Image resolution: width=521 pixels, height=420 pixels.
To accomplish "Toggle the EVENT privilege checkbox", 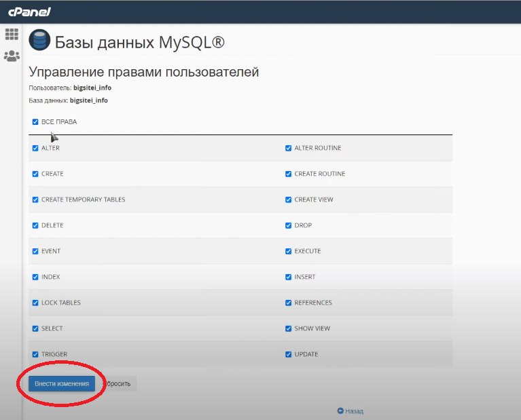I will pyautogui.click(x=35, y=251).
